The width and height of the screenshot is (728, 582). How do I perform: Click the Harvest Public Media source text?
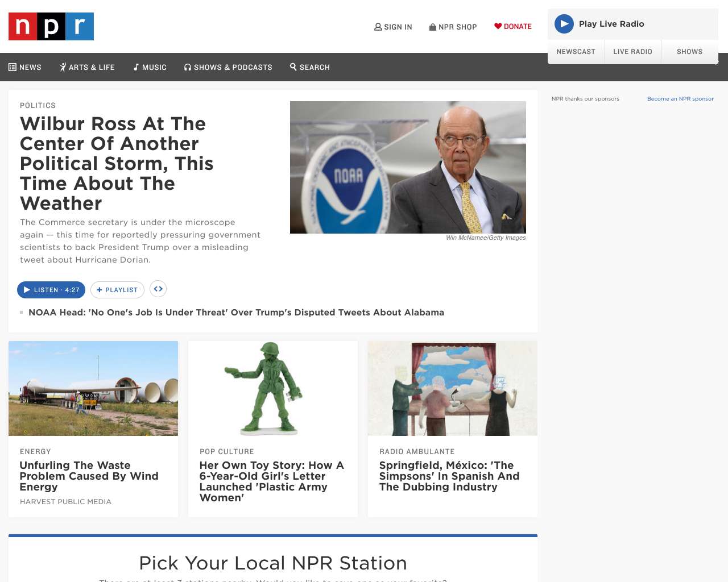(65, 502)
